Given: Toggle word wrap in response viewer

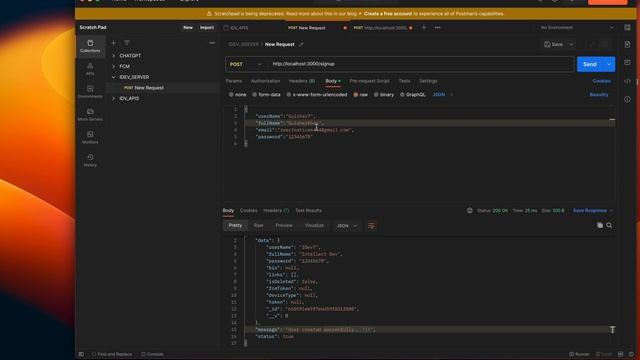Looking at the screenshot, I should pyautogui.click(x=371, y=226).
